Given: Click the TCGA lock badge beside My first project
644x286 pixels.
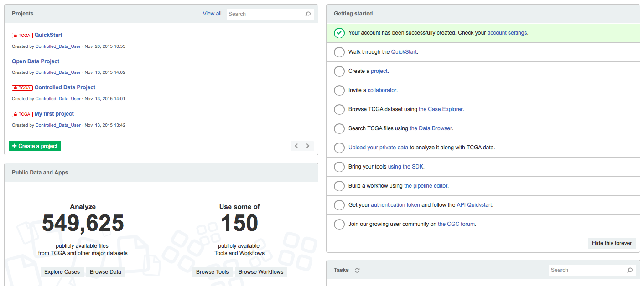Looking at the screenshot, I should [22, 114].
